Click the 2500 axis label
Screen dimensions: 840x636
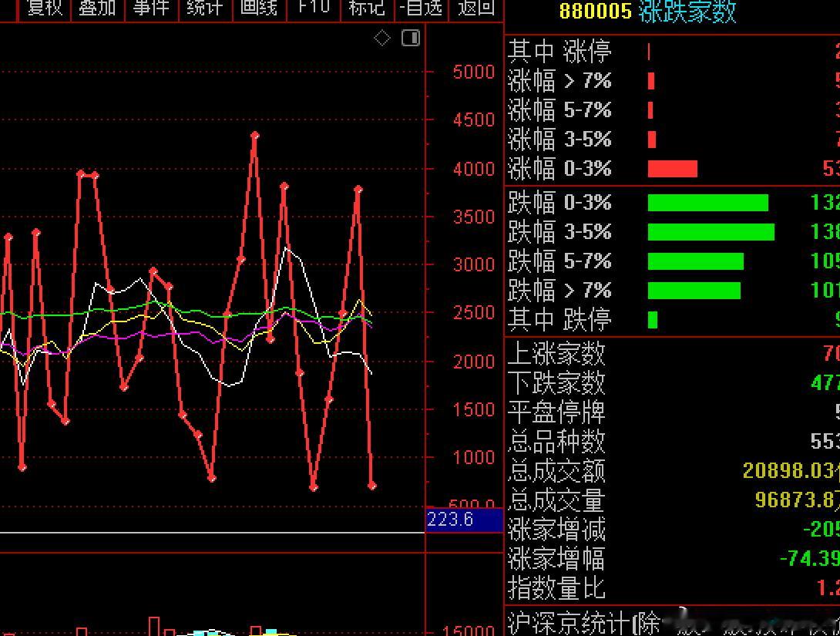pos(474,313)
